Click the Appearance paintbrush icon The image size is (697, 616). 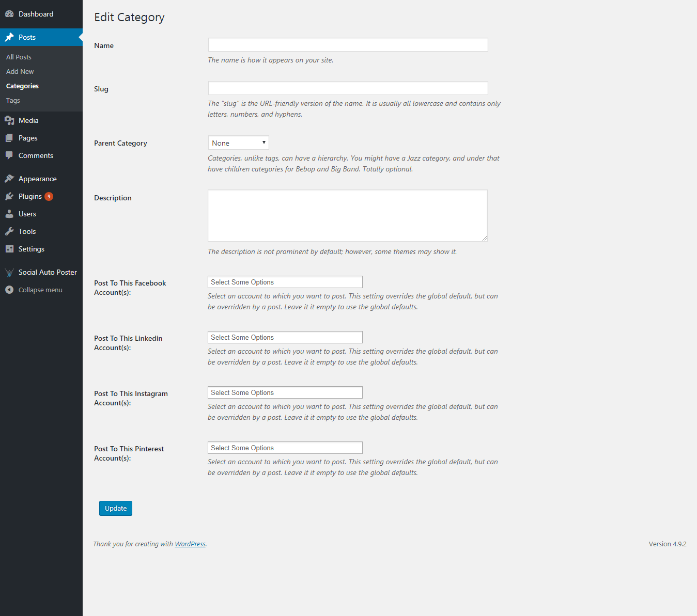[x=9, y=179]
